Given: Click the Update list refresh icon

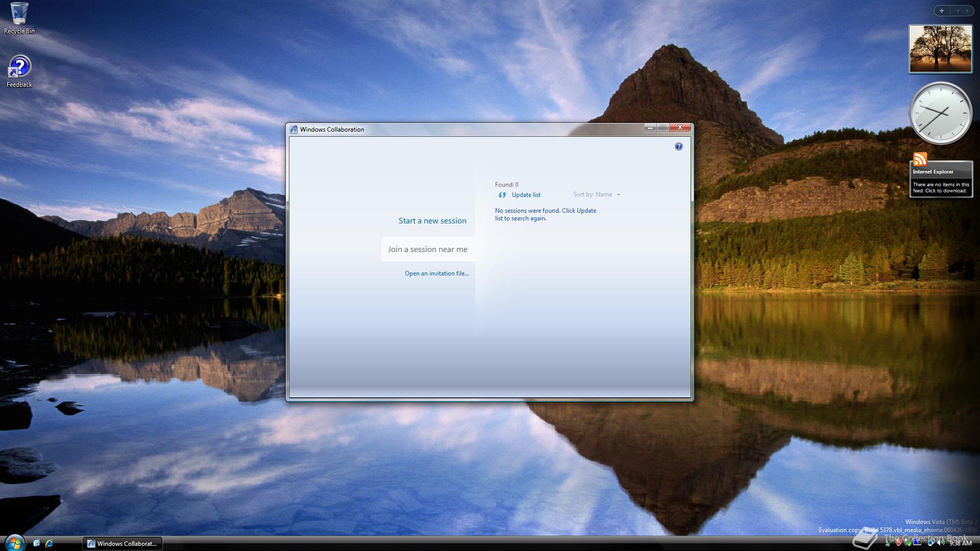Looking at the screenshot, I should click(502, 194).
